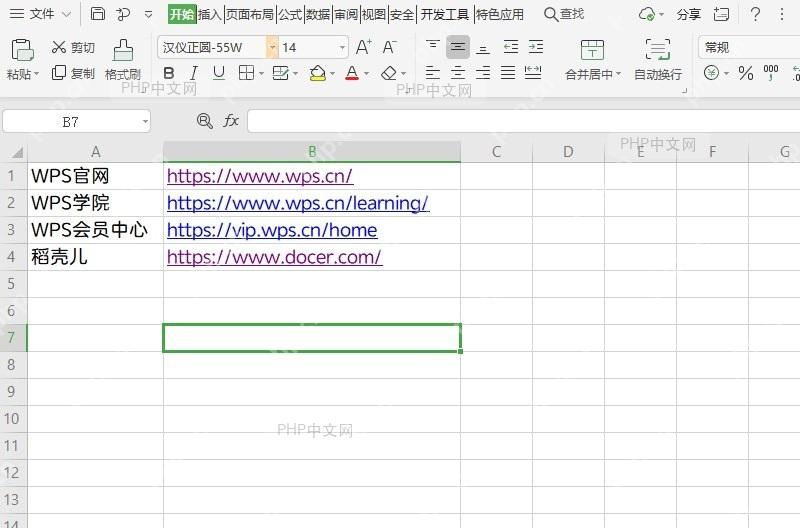Viewport: 800px width, 528px height.
Task: Apply thousands separator 000 format
Action: pos(771,72)
